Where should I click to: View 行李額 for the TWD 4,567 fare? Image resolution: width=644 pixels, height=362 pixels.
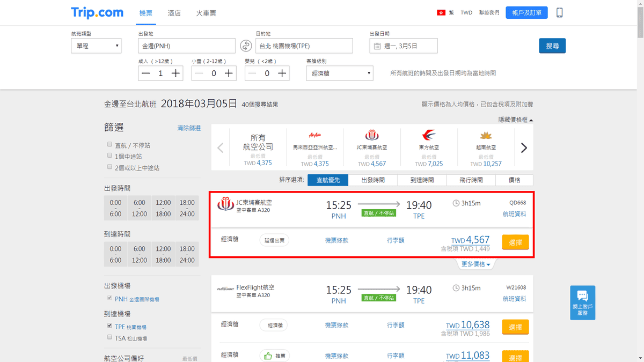coord(396,240)
